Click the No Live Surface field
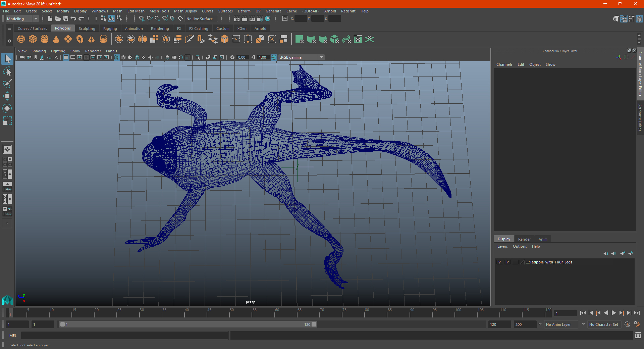 coord(201,19)
